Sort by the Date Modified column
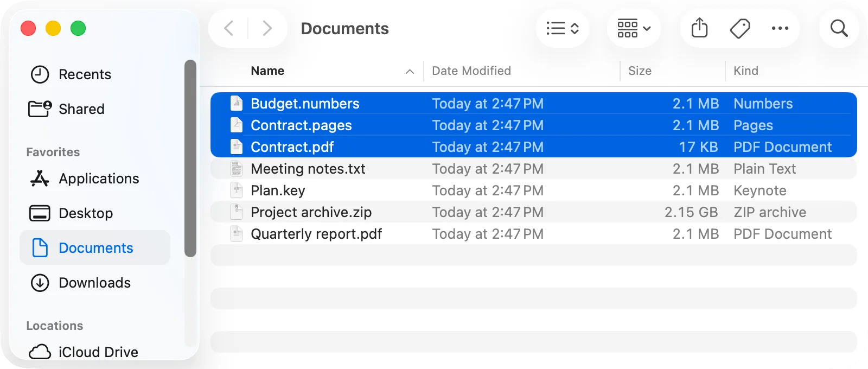Viewport: 868px width, 369px height. point(471,71)
